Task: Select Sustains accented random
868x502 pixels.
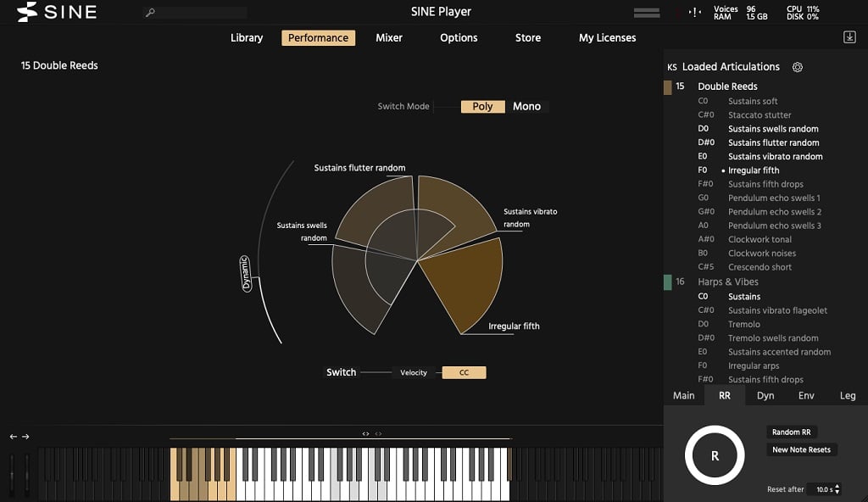Action: click(780, 353)
